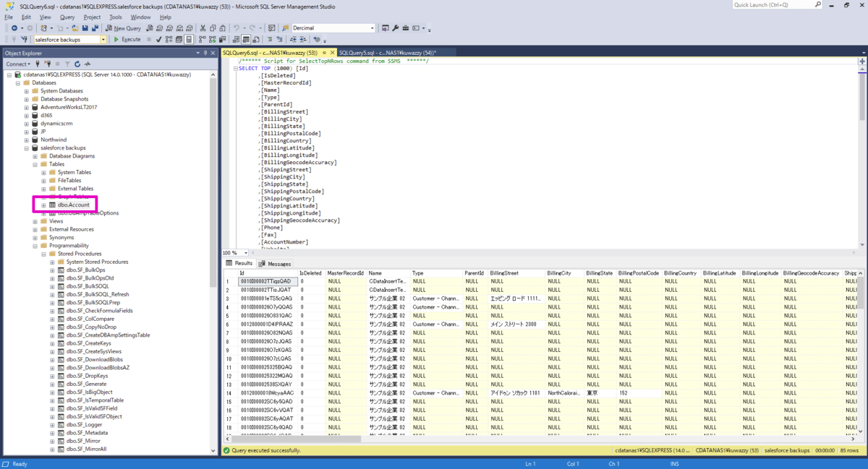The height and width of the screenshot is (469, 868).
Task: Refresh the Object Explorer tree
Action: coord(77,64)
